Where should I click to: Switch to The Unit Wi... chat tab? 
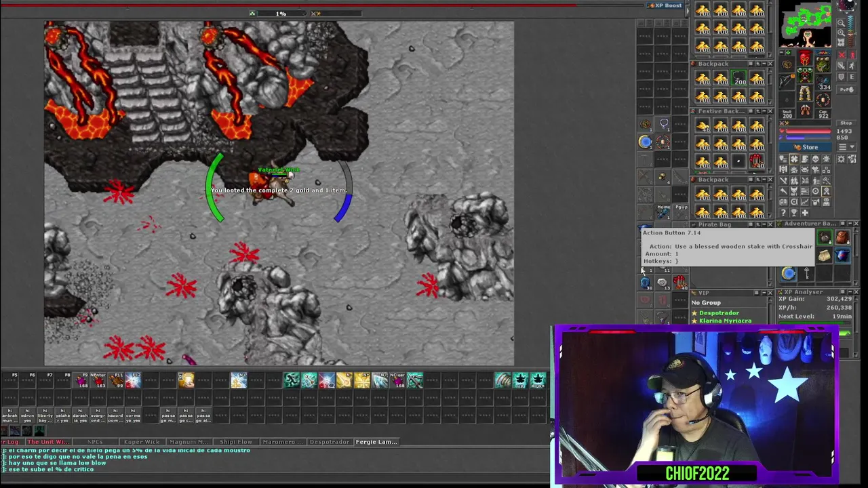click(48, 442)
